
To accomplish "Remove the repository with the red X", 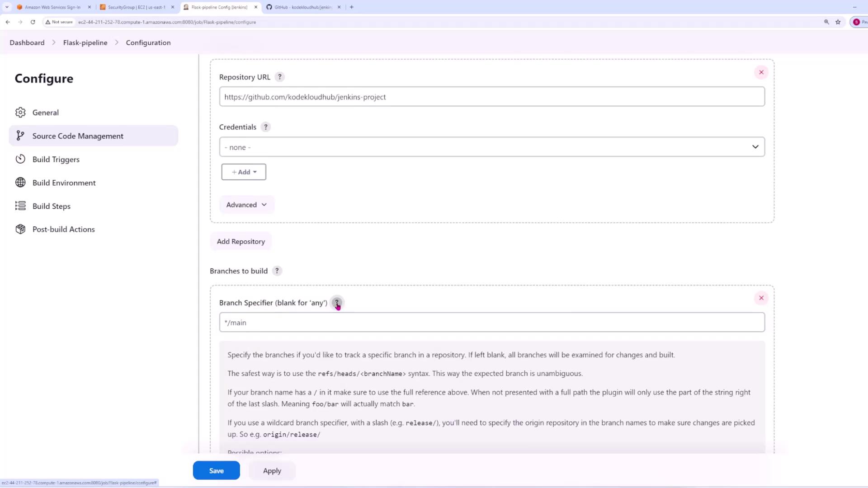I will (x=761, y=72).
